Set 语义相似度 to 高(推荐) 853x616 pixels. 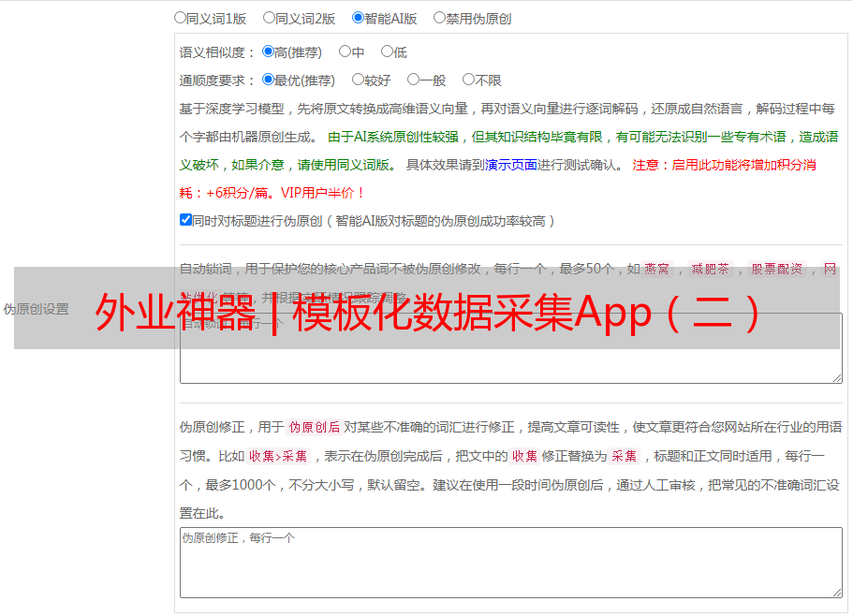(x=268, y=51)
